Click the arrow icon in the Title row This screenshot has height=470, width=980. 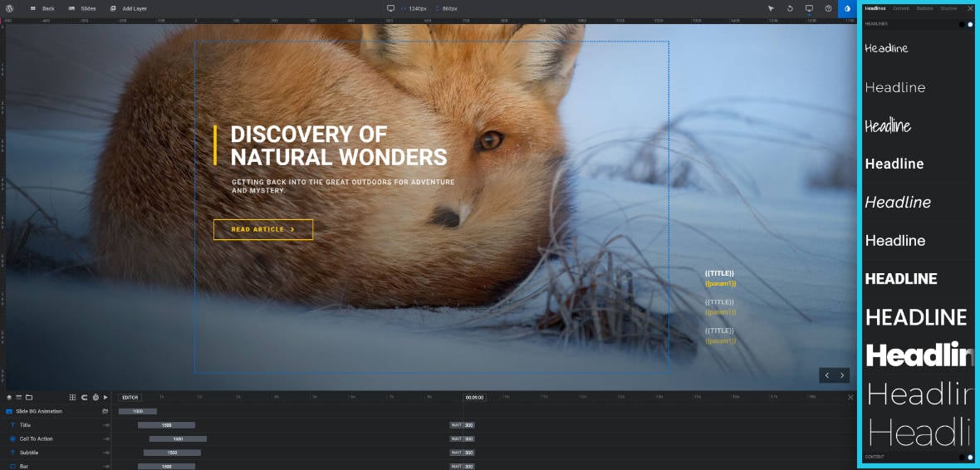point(106,425)
